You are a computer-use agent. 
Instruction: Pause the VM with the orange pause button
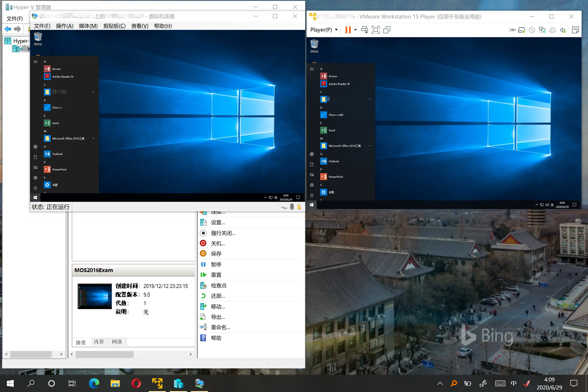click(348, 30)
